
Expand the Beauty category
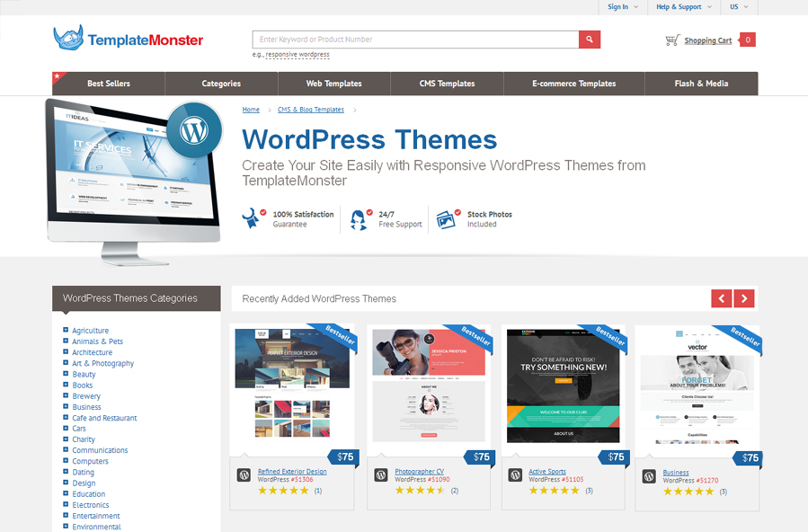point(66,373)
